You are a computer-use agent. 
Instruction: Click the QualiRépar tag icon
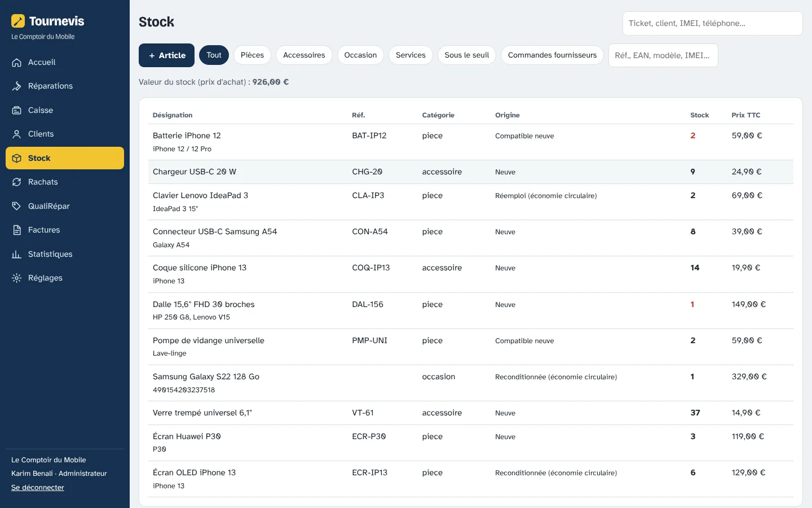tap(17, 207)
